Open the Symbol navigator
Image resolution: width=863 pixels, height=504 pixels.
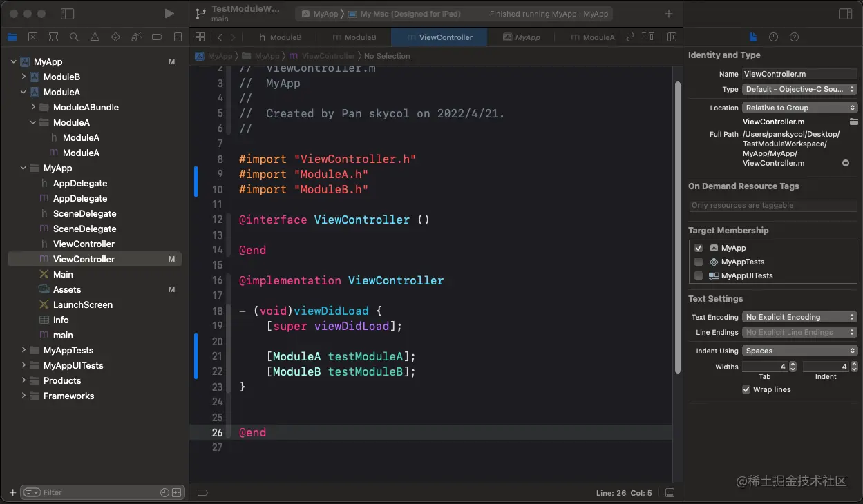coord(53,37)
